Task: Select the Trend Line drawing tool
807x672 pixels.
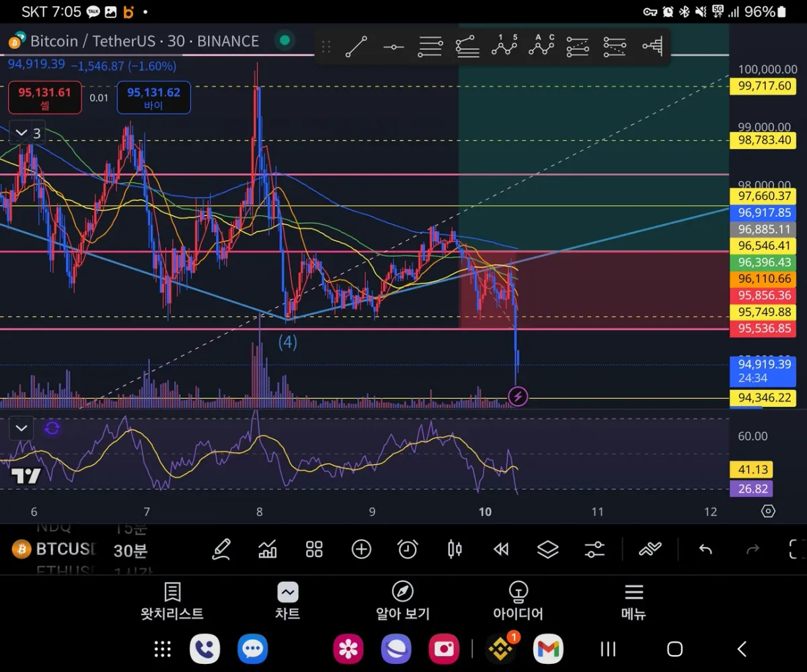Action: coord(356,46)
